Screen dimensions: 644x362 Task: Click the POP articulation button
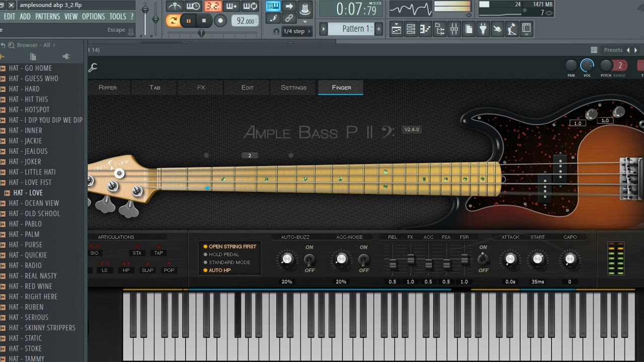click(x=169, y=270)
